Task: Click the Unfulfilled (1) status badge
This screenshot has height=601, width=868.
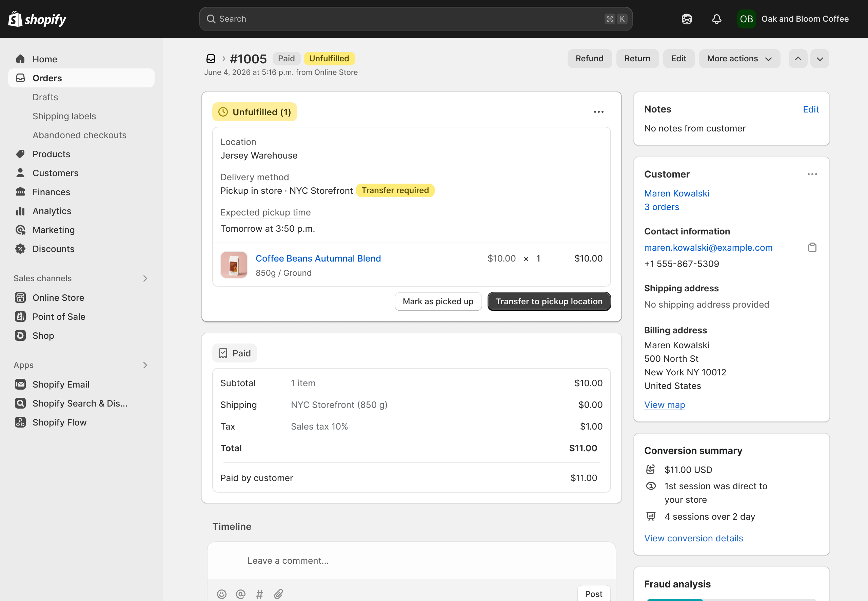Action: (x=254, y=112)
